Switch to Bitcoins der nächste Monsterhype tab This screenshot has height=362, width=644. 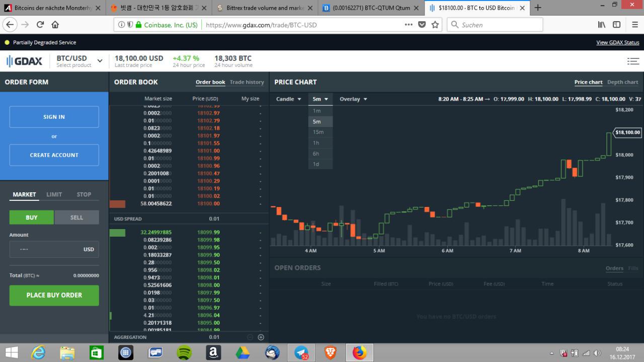coord(53,8)
